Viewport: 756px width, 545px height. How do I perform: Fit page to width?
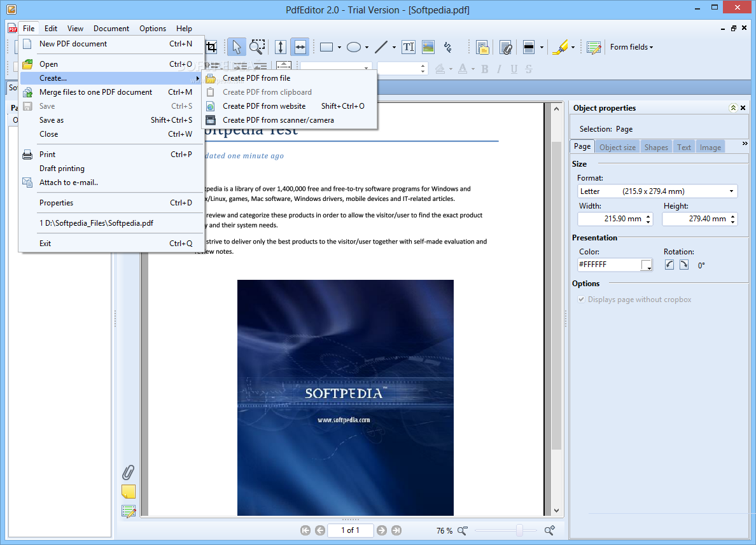tap(300, 47)
